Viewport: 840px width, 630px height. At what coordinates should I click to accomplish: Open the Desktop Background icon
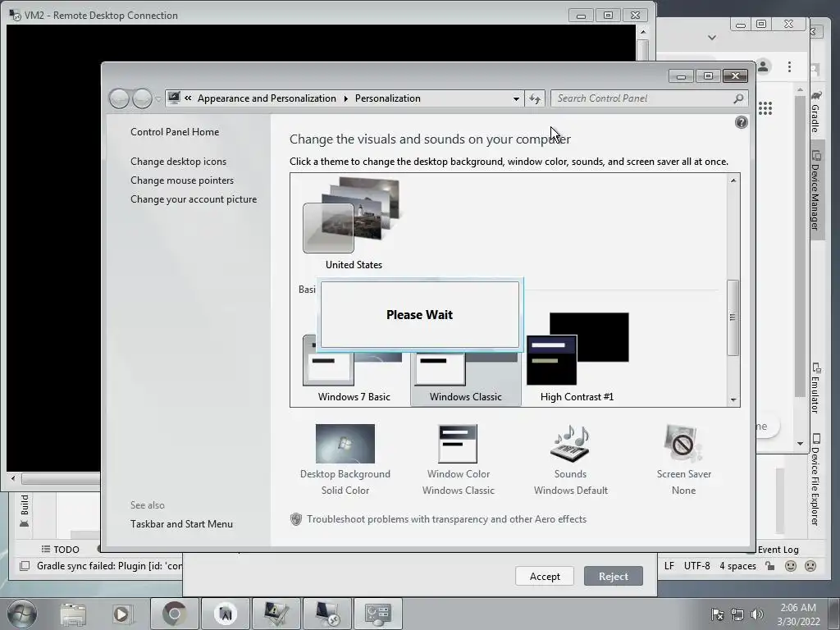[x=345, y=444]
